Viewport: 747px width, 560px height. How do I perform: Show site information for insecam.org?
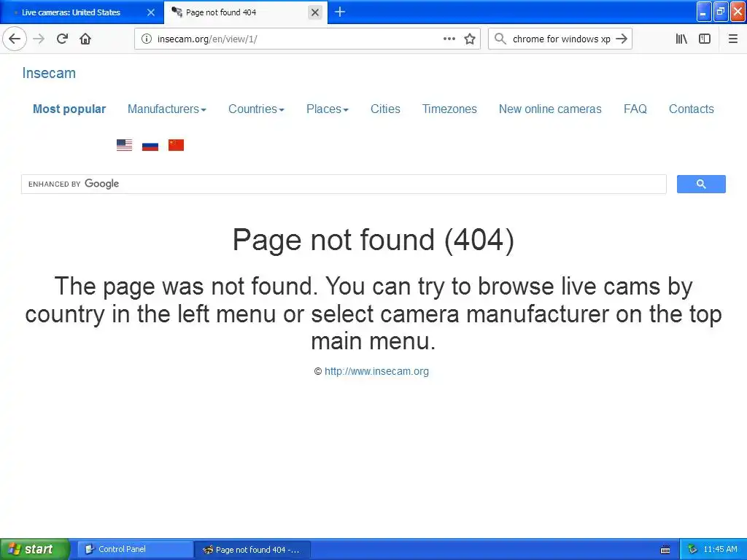pos(147,39)
